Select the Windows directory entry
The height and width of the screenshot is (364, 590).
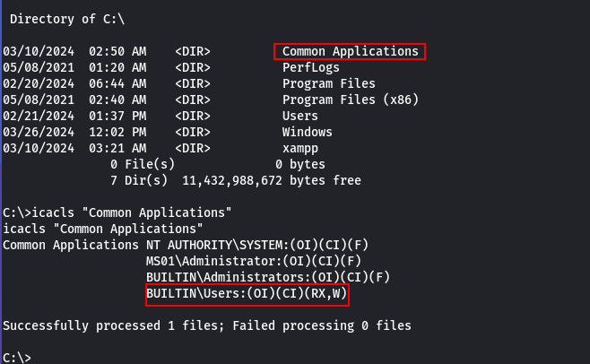point(307,132)
